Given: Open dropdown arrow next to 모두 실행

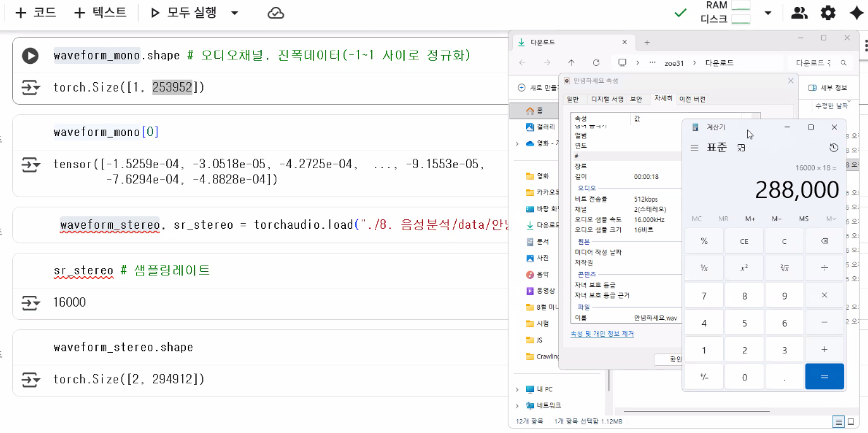Looking at the screenshot, I should (235, 13).
